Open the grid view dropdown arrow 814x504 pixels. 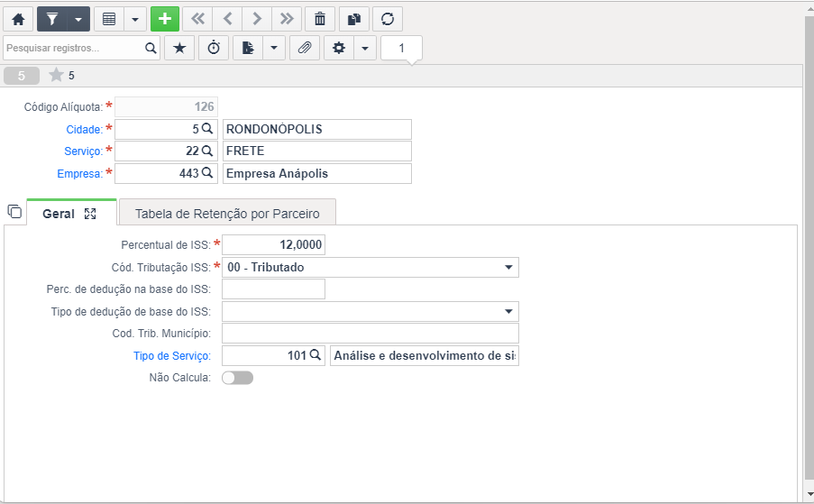[135, 19]
